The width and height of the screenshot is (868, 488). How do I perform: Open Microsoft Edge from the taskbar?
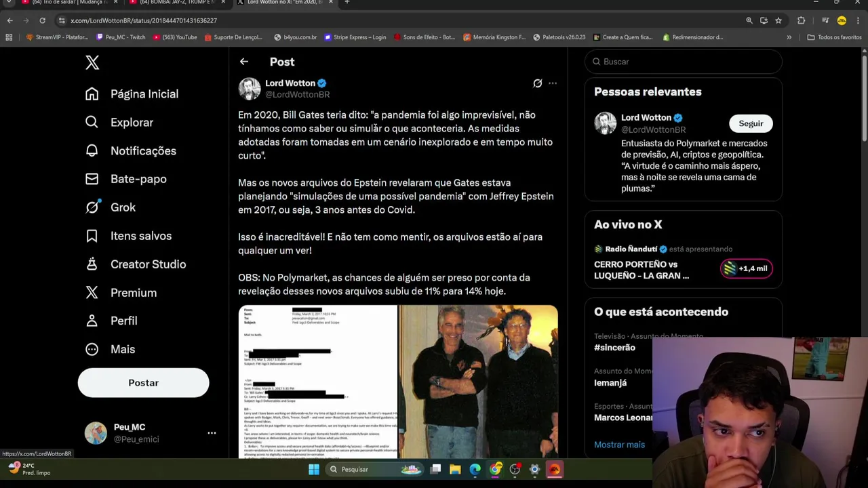[475, 469]
